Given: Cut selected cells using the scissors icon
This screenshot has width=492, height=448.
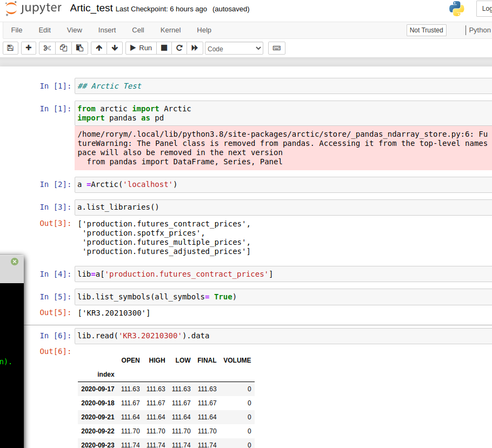Looking at the screenshot, I should [46, 48].
